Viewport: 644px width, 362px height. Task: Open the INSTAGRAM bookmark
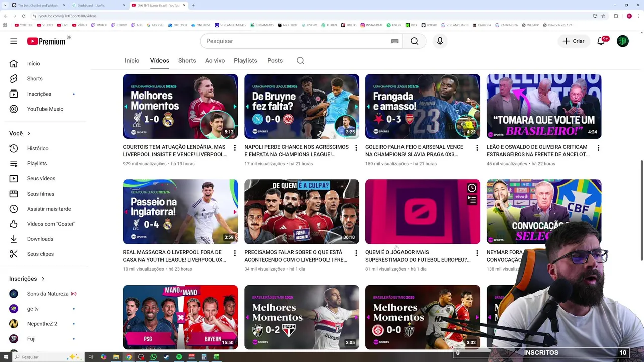tap(371, 25)
